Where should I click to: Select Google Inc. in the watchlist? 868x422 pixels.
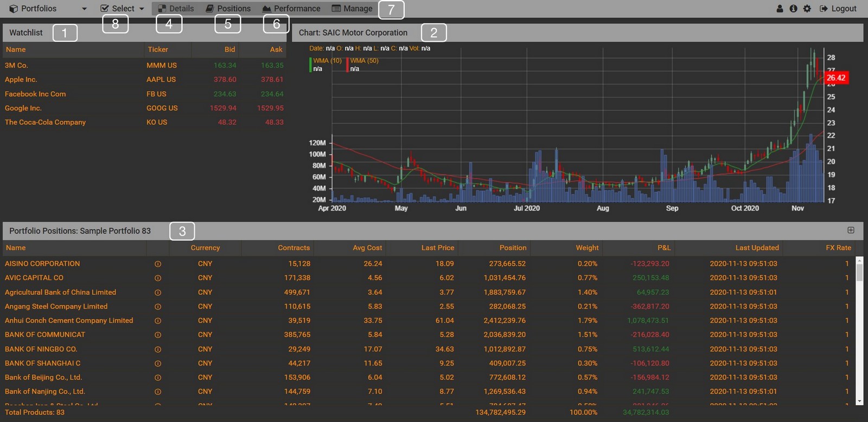click(x=23, y=108)
